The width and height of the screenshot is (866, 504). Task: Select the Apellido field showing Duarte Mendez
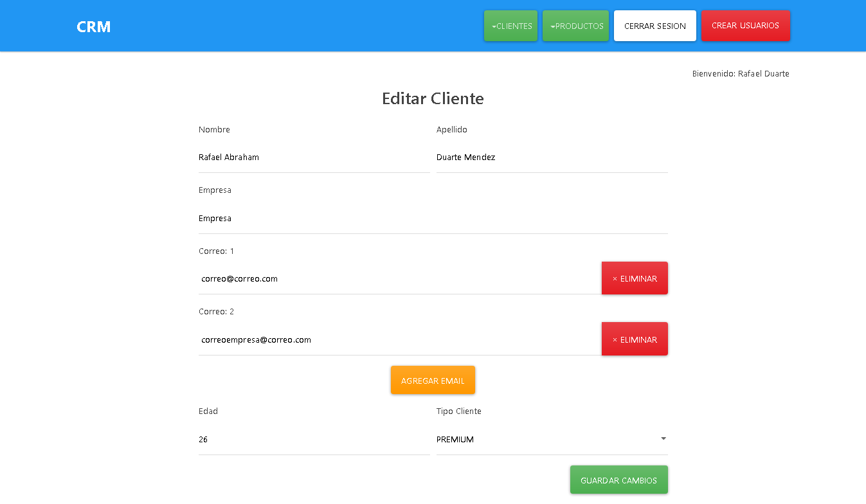point(552,157)
